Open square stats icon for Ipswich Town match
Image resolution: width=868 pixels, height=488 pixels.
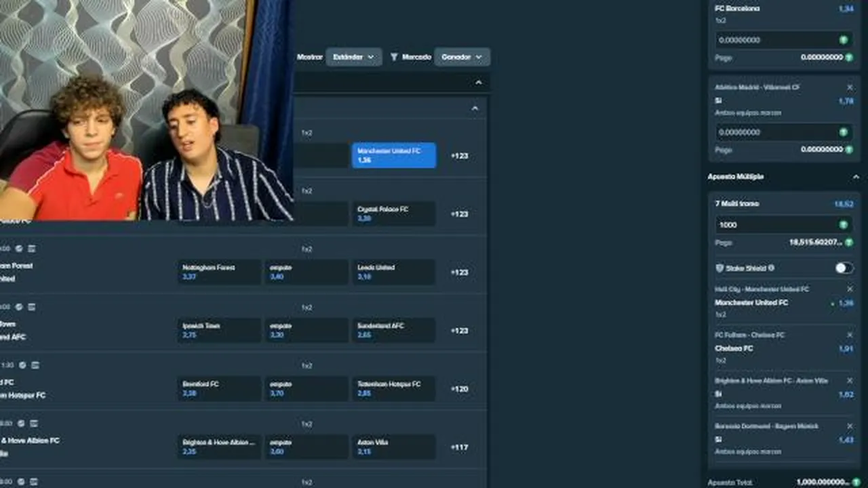[x=31, y=307]
